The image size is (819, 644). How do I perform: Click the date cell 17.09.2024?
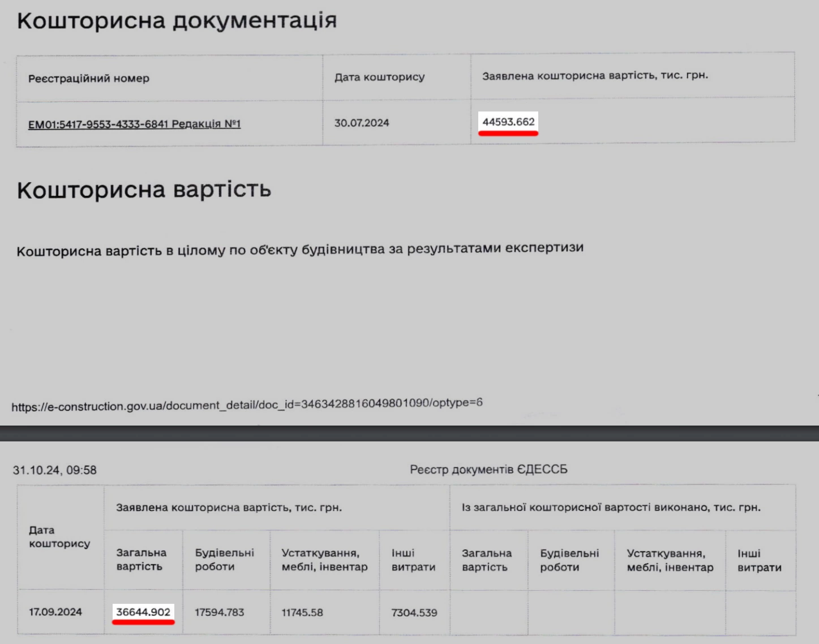[x=55, y=612]
